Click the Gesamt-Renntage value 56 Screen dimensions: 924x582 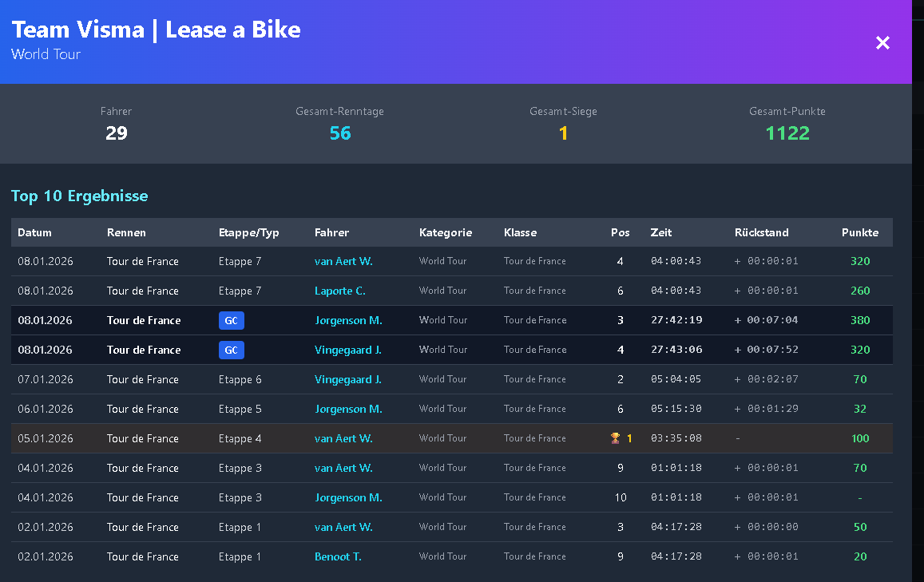[339, 133]
